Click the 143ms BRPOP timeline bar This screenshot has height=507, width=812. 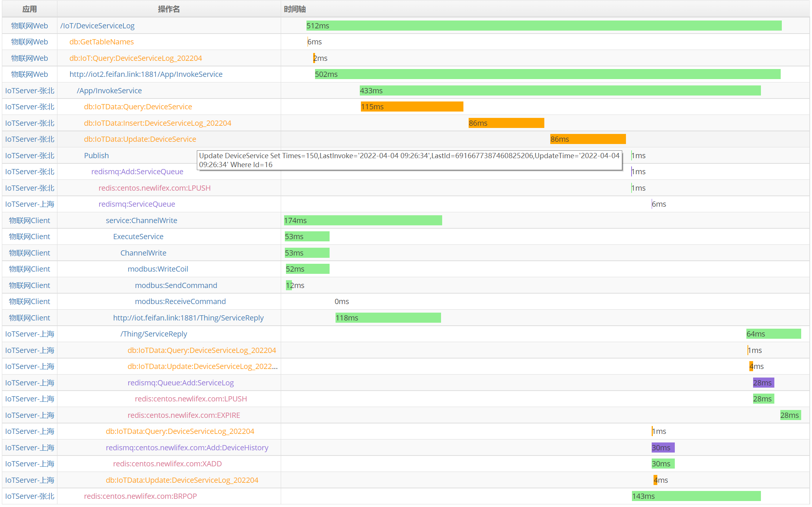pyautogui.click(x=696, y=496)
